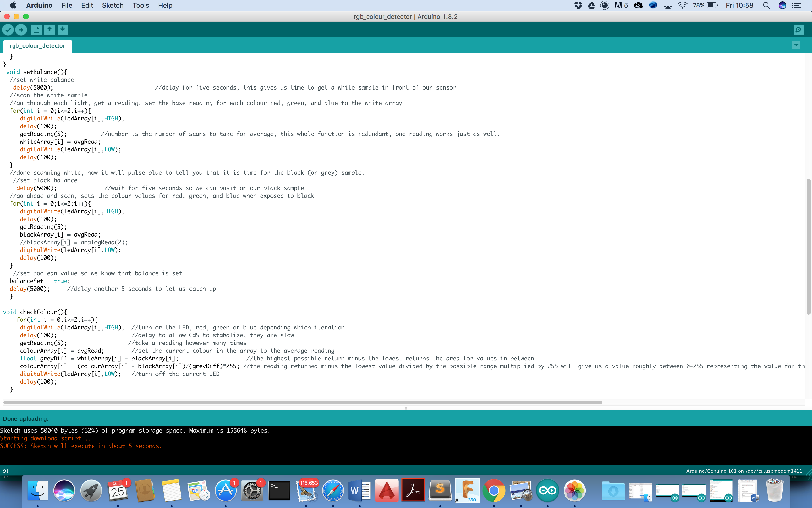The height and width of the screenshot is (508, 812).
Task: Open AutoCAD red A icon in dock
Action: [x=386, y=491]
